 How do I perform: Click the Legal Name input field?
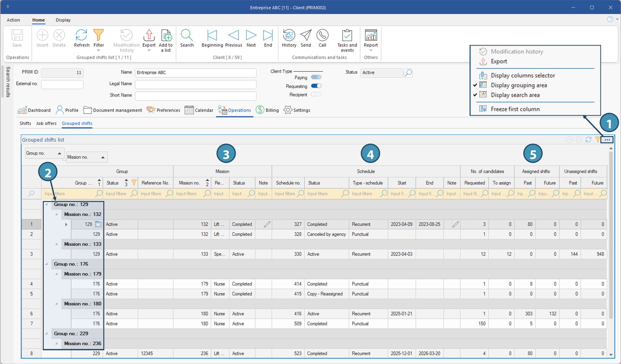click(x=195, y=84)
